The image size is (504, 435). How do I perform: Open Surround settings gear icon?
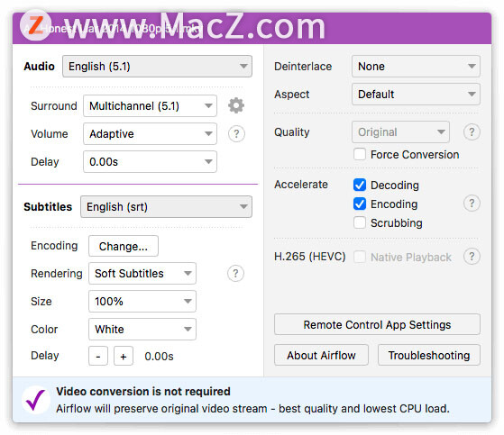tap(236, 105)
